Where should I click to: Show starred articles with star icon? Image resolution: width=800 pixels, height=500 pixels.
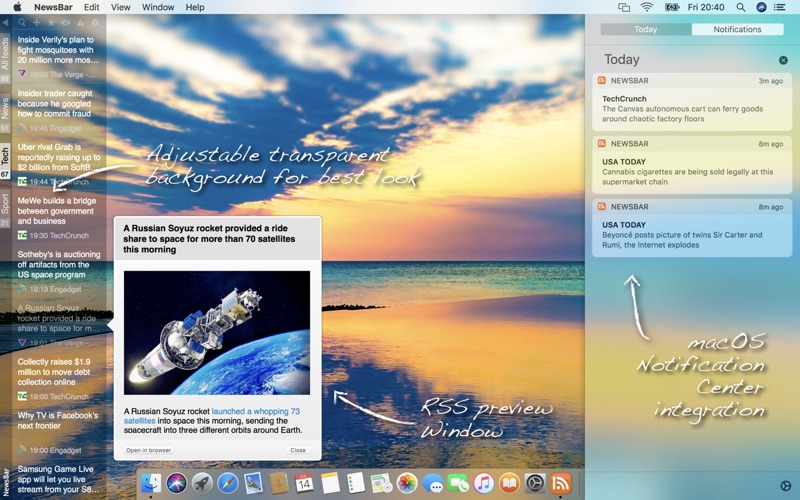(51, 22)
